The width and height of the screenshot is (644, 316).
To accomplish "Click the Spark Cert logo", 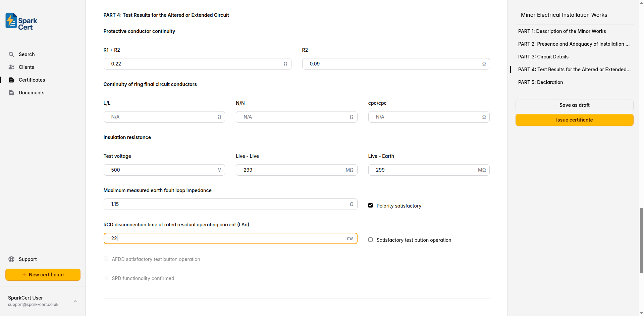I will point(21,21).
